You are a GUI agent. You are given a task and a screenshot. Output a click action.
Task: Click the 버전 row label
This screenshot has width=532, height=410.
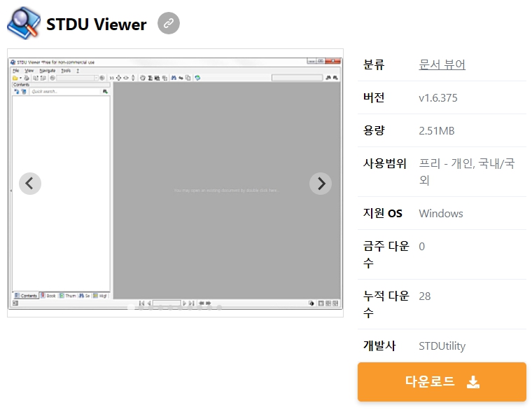[x=374, y=97]
